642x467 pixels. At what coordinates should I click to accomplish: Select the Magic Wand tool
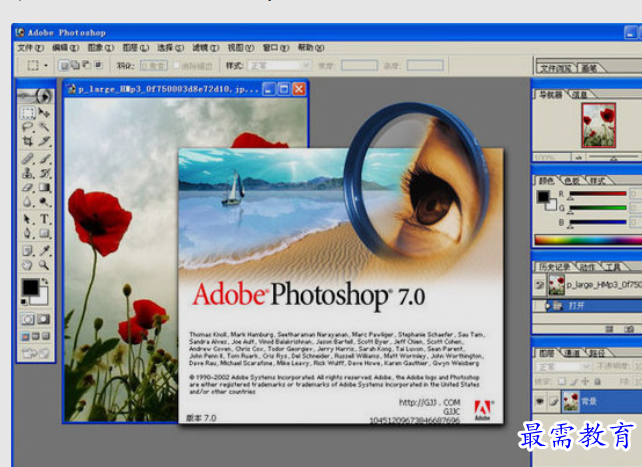click(x=44, y=127)
